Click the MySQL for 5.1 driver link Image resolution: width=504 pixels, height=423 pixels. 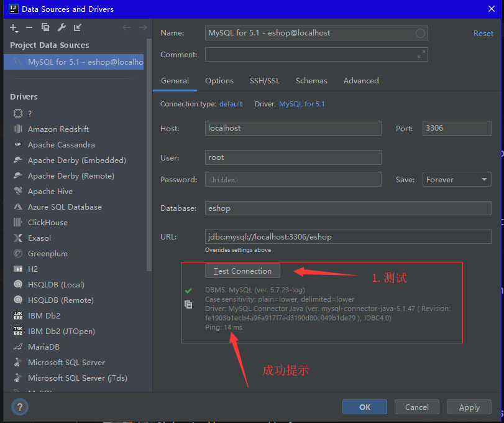coord(302,104)
